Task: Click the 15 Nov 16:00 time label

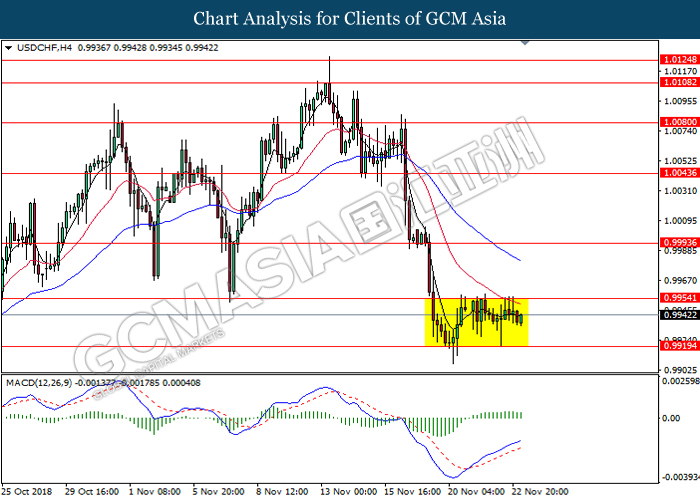Action: pyautogui.click(x=413, y=492)
